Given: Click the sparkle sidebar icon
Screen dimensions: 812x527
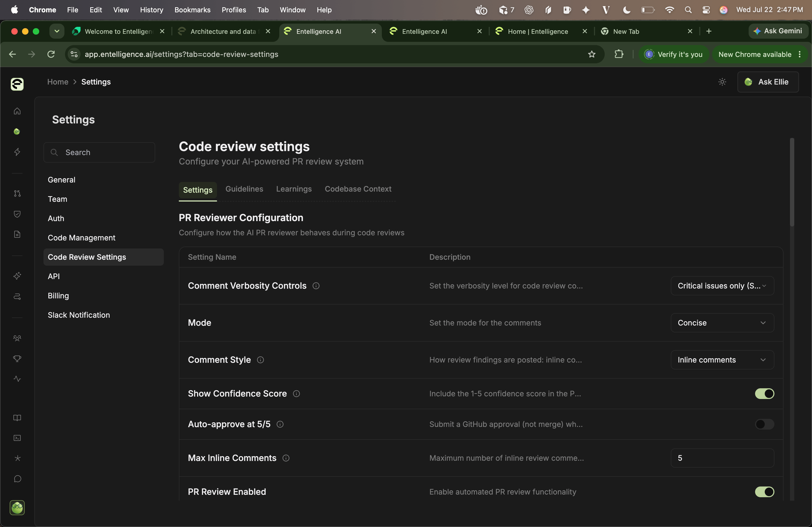Looking at the screenshot, I should tap(17, 276).
